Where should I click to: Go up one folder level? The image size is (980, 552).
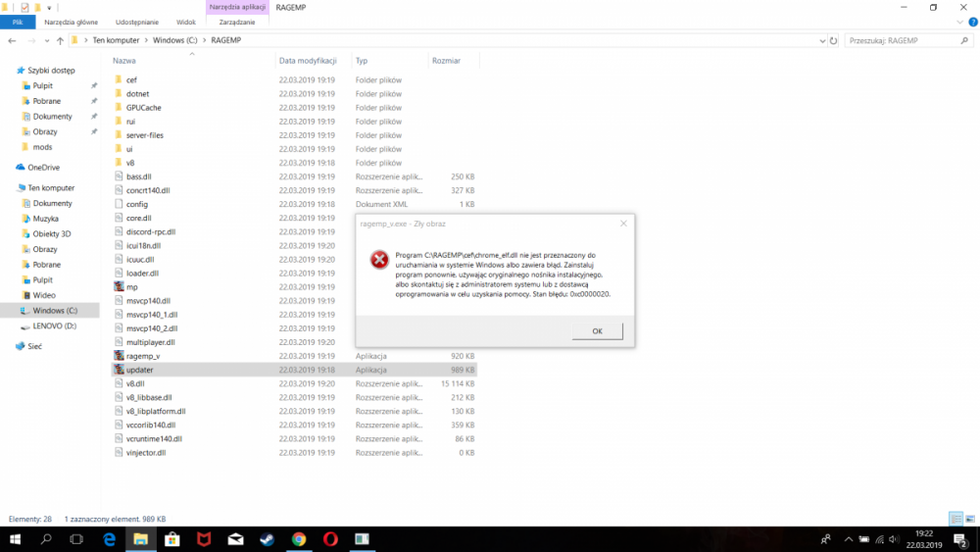[x=60, y=40]
